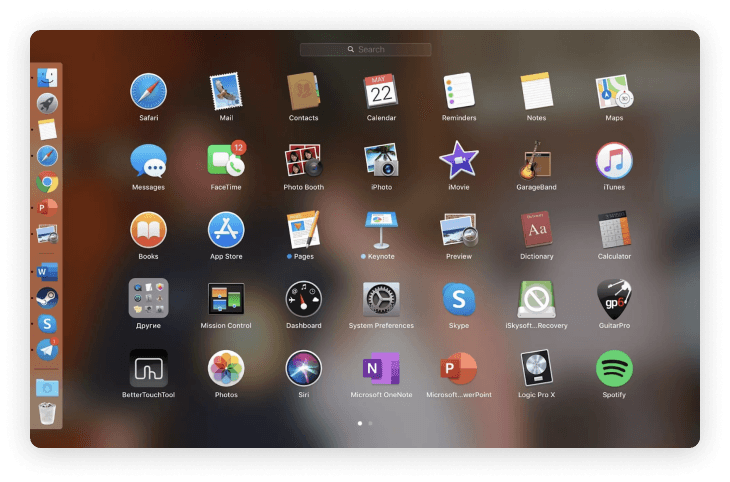The width and height of the screenshot is (730, 482).
Task: Launch the Photos app
Action: point(226,368)
